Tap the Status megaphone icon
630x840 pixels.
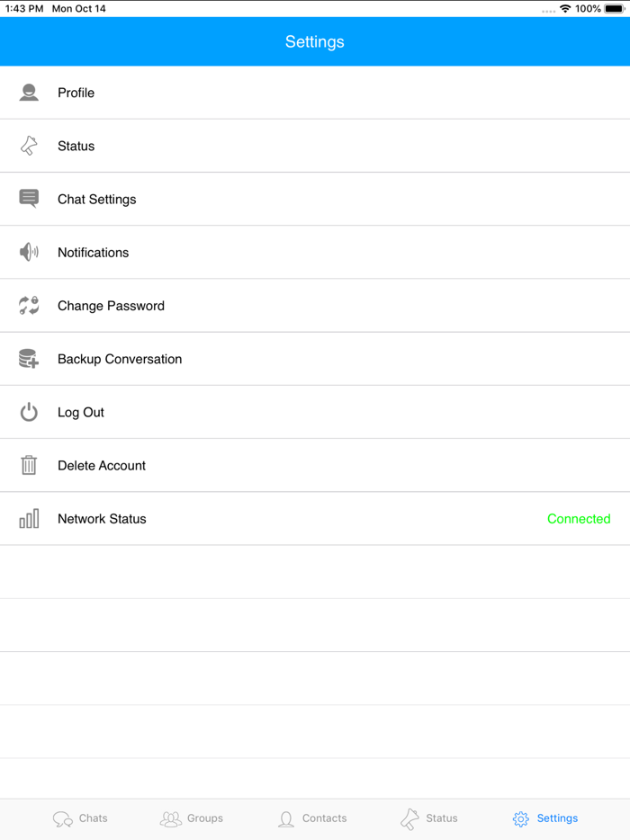click(x=29, y=146)
